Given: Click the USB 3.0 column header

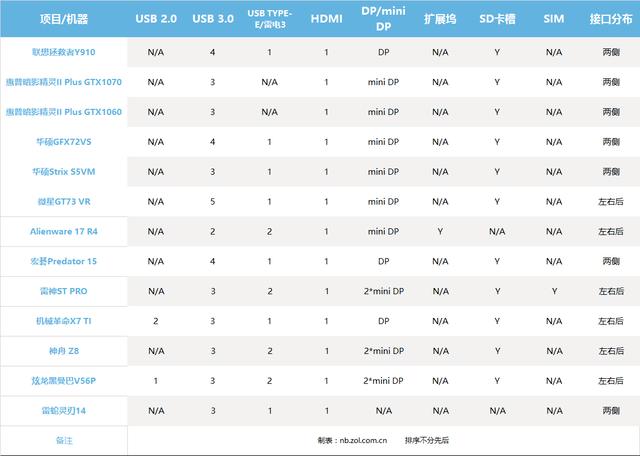Looking at the screenshot, I should [x=213, y=19].
